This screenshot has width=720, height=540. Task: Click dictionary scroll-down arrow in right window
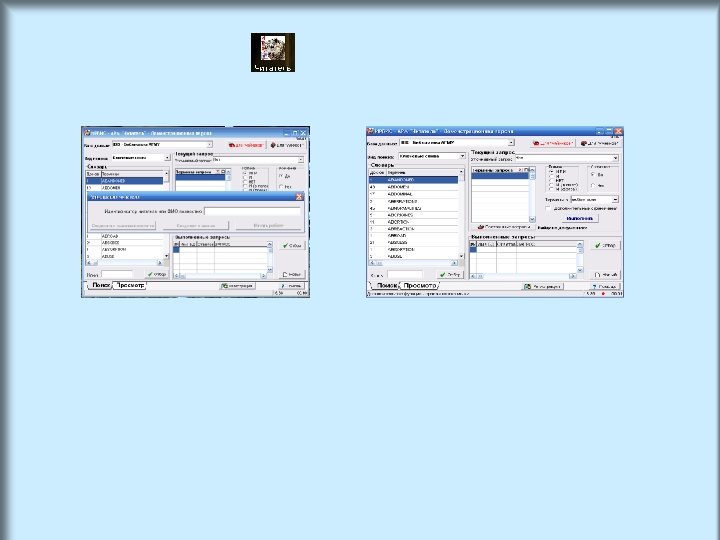(461, 256)
